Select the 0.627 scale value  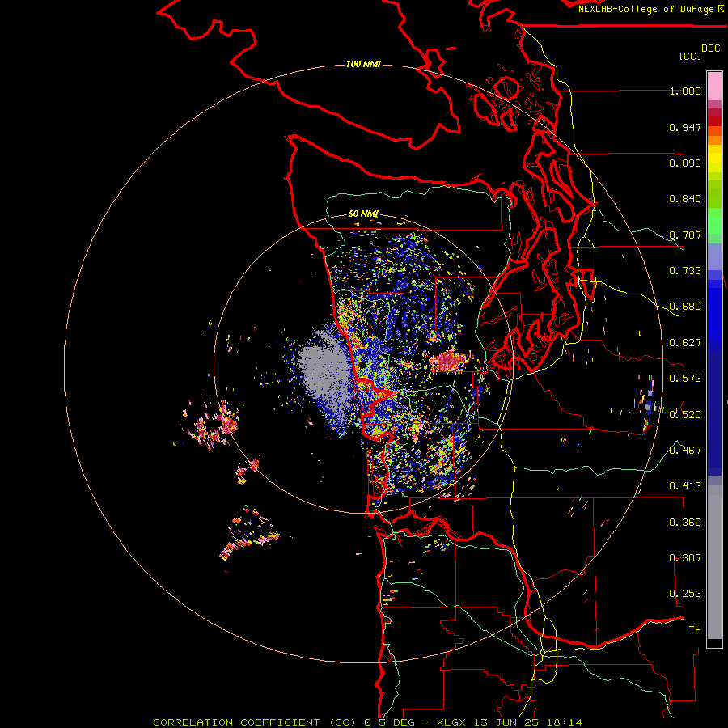(685, 343)
